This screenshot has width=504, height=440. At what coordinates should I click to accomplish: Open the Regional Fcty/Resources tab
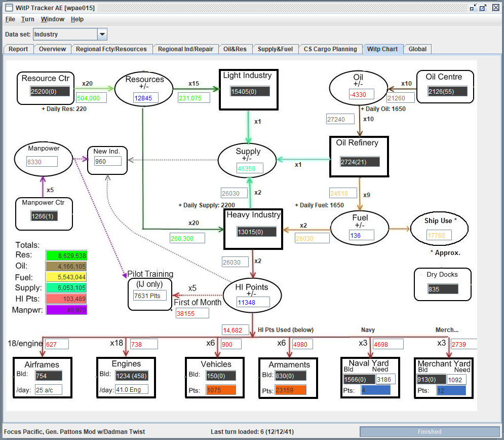coord(111,49)
